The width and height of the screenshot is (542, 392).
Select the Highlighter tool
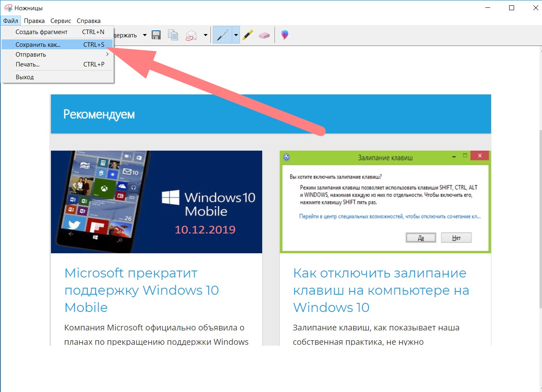(247, 35)
